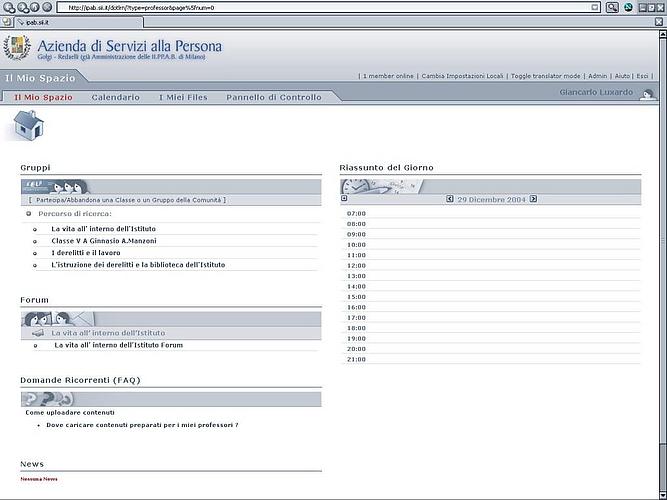Click the browser URL address field
Screen dimensions: 667x500
[x=330, y=7]
